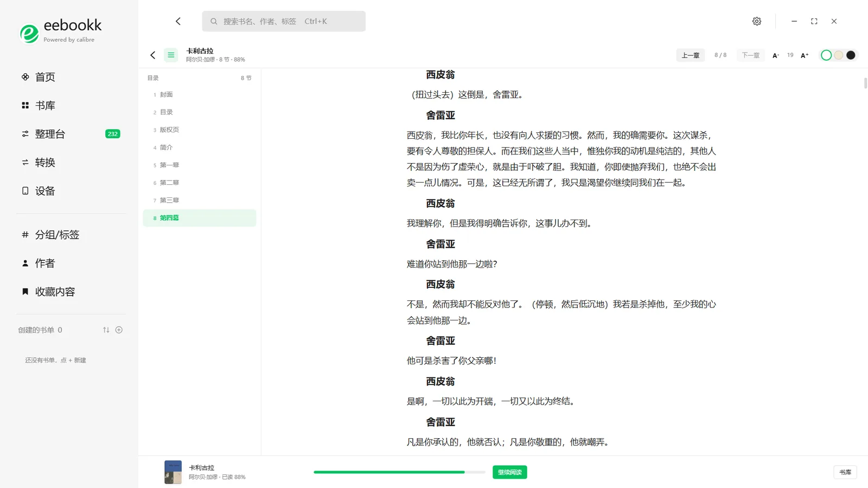Screen dimensions: 868x488
Task: Click the eebookk logo icon
Action: [29, 34]
